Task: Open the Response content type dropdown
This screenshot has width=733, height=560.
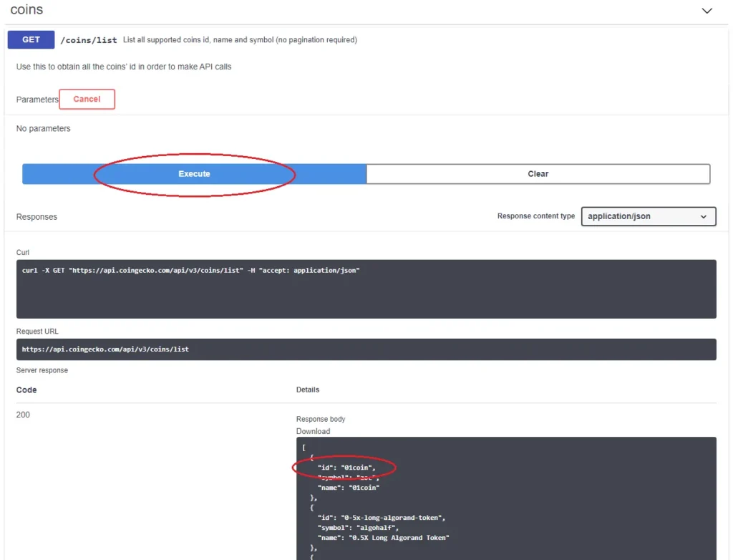Action: click(x=649, y=216)
